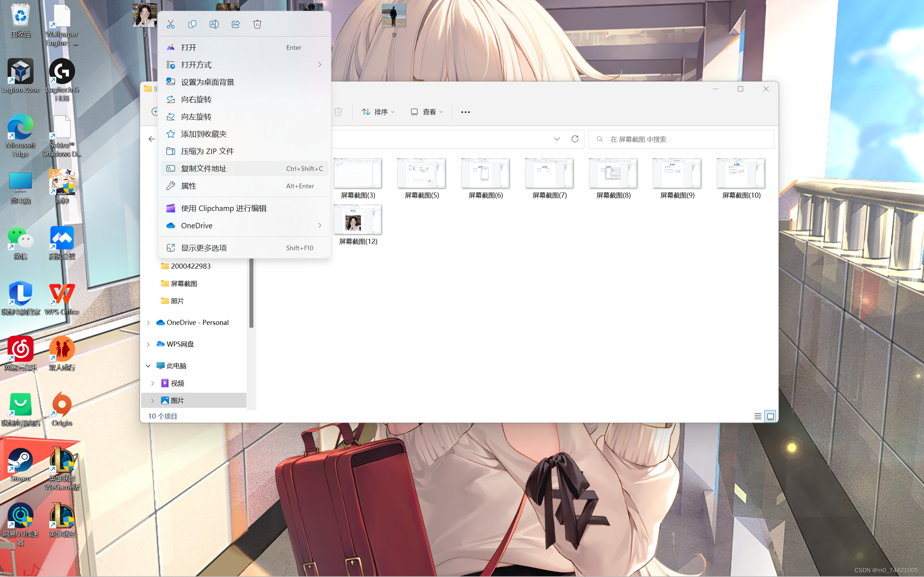The width and height of the screenshot is (924, 577).
Task: Open the 排序 sort dropdown
Action: point(378,112)
